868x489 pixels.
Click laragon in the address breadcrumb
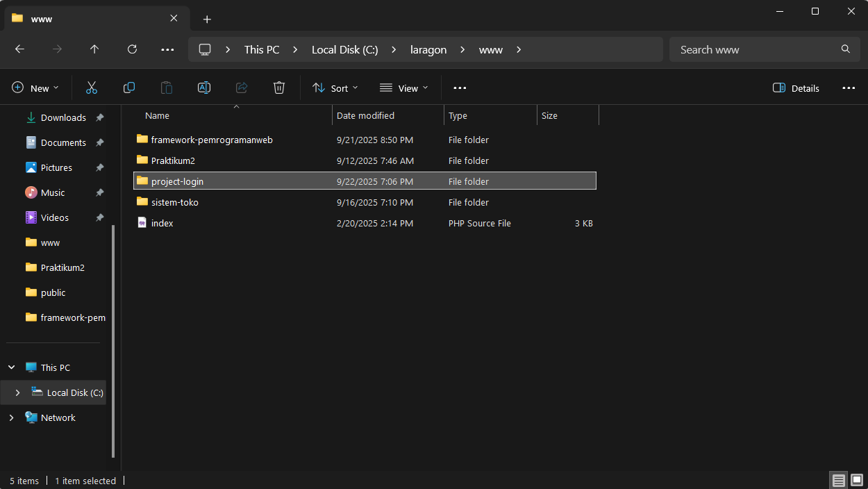point(428,50)
